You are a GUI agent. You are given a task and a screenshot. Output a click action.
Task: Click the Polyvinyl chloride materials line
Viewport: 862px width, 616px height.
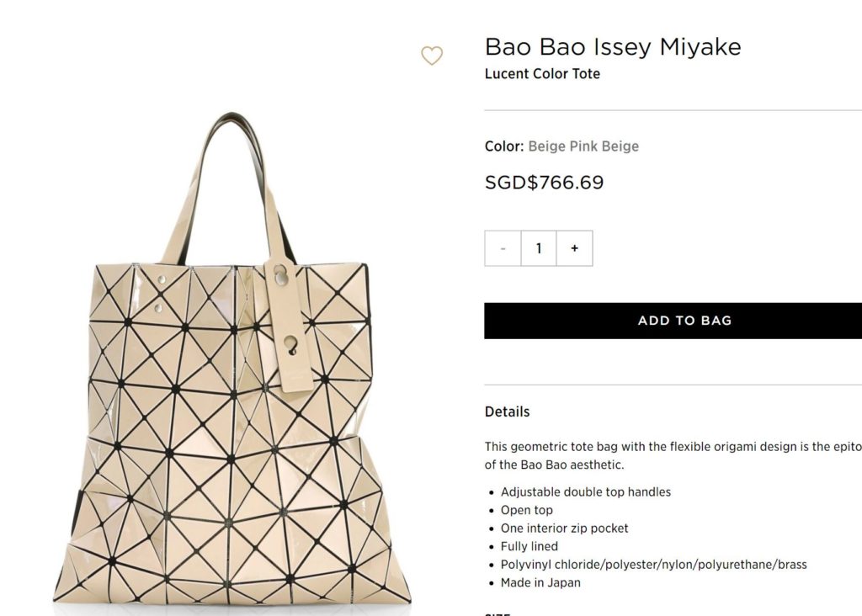(653, 565)
